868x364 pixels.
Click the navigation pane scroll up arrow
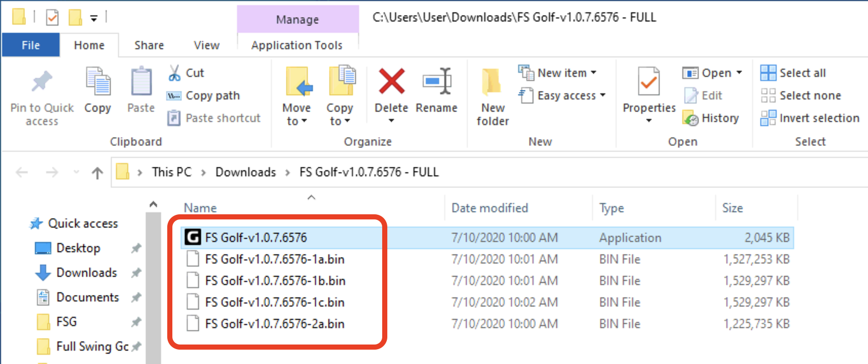click(153, 205)
